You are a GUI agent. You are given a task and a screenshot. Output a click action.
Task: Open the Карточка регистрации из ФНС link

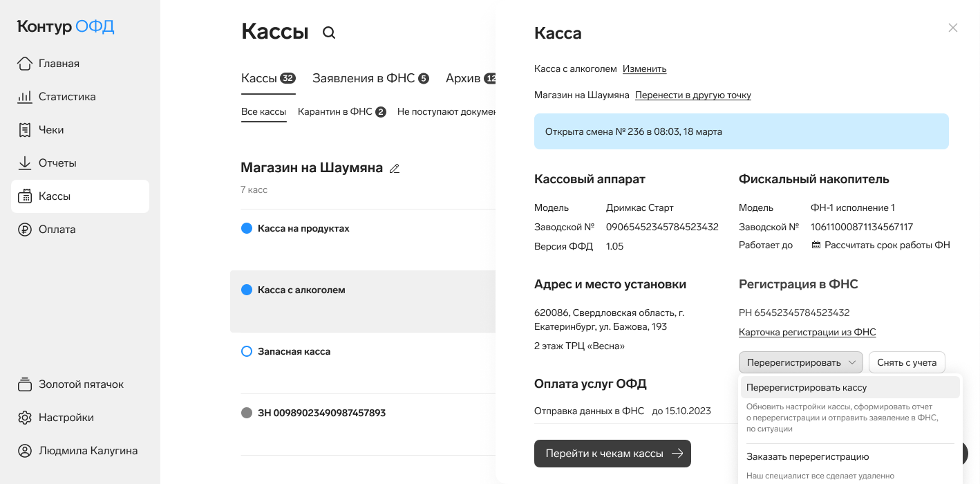pyautogui.click(x=807, y=333)
